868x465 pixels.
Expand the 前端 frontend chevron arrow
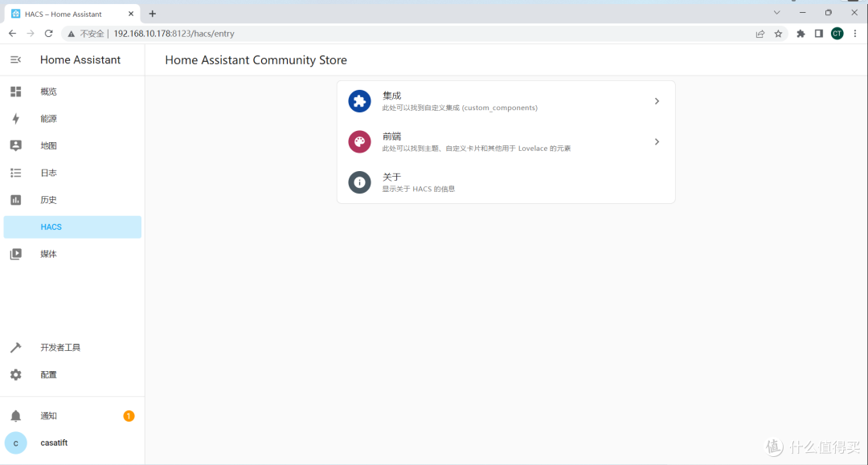(x=657, y=141)
